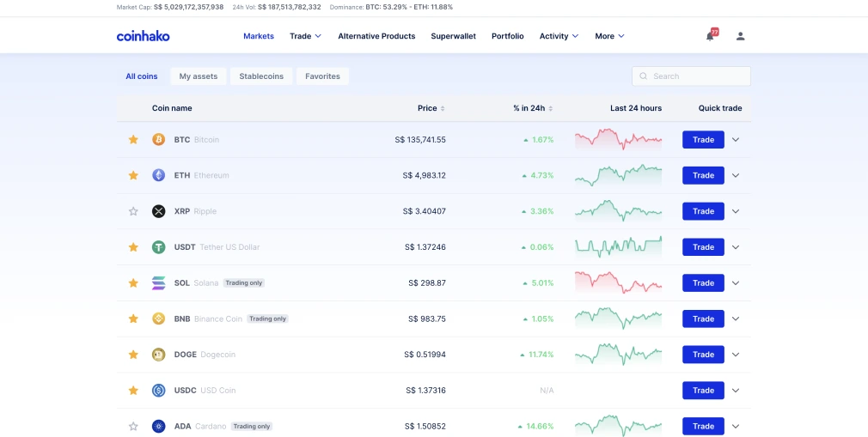Click the search magnifier icon
The height and width of the screenshot is (437, 868).
[643, 76]
